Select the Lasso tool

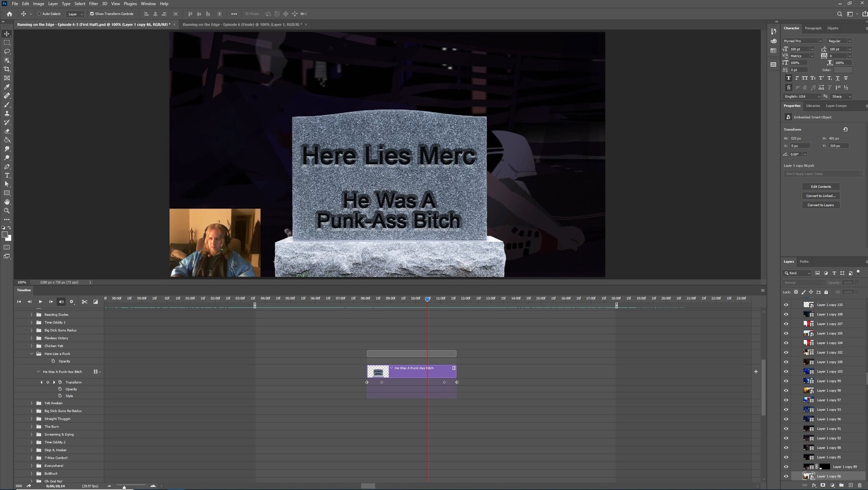pyautogui.click(x=7, y=51)
